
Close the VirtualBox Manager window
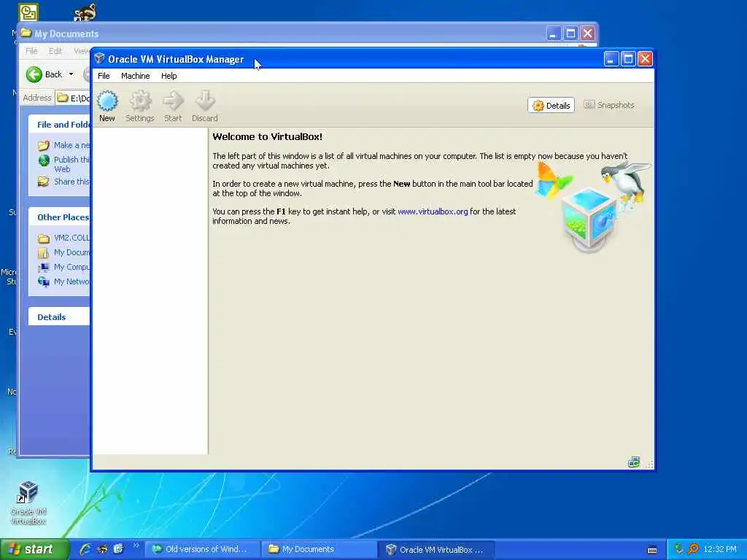click(645, 59)
